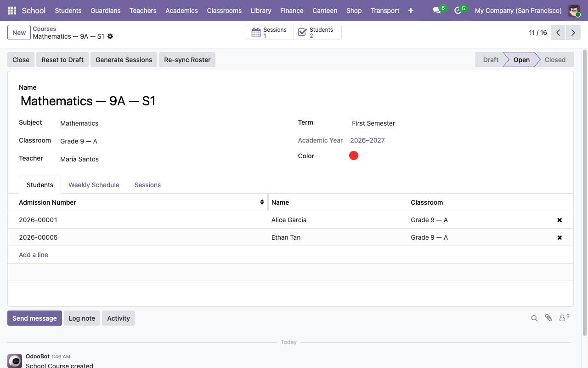This screenshot has width=588, height=368.
Task: Click Generate Sessions button
Action: coord(124,60)
